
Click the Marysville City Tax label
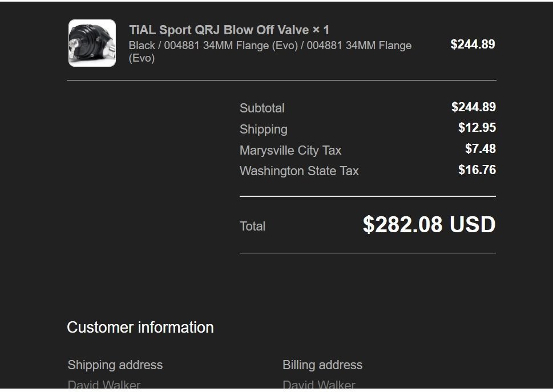[290, 150]
